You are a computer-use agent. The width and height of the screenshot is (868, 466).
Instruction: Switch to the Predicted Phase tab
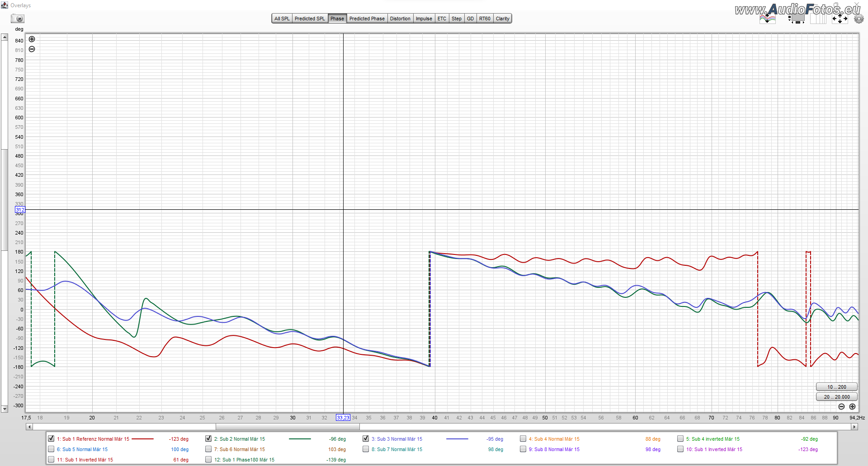click(x=367, y=19)
